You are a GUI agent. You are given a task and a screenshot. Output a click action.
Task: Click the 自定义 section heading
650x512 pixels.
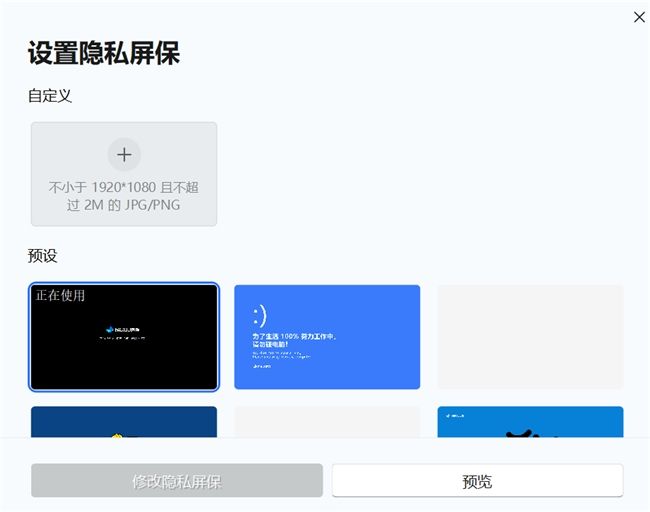50,96
